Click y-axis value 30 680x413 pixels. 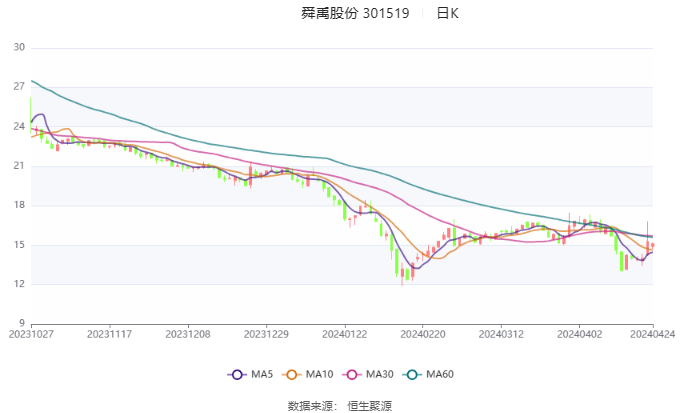click(x=19, y=47)
